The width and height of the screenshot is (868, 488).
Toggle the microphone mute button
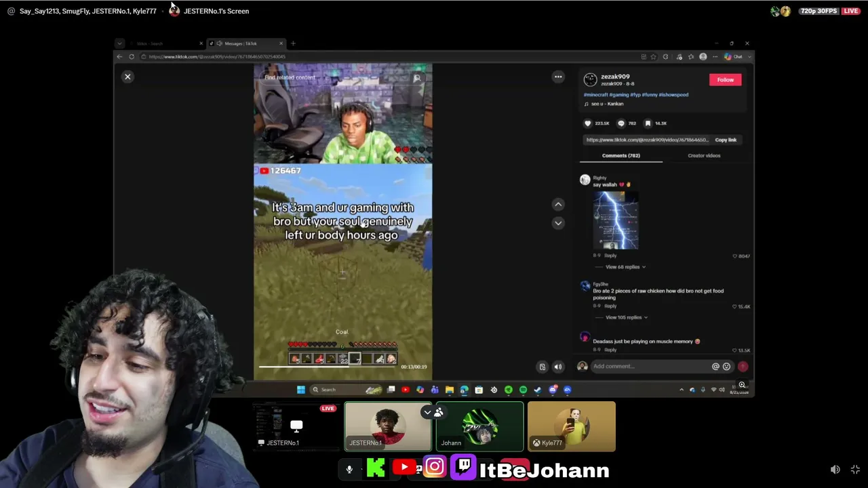click(349, 469)
